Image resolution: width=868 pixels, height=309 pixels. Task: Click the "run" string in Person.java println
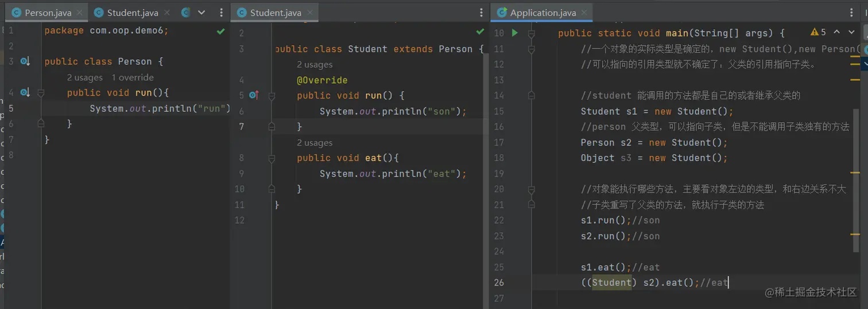[x=212, y=108]
